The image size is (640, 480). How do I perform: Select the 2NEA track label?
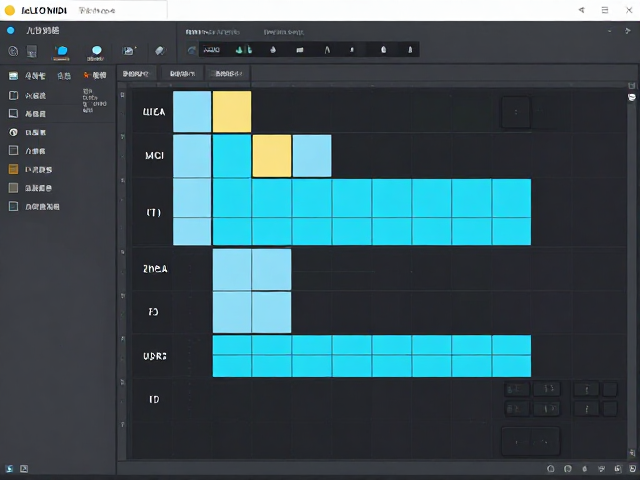[x=155, y=269]
